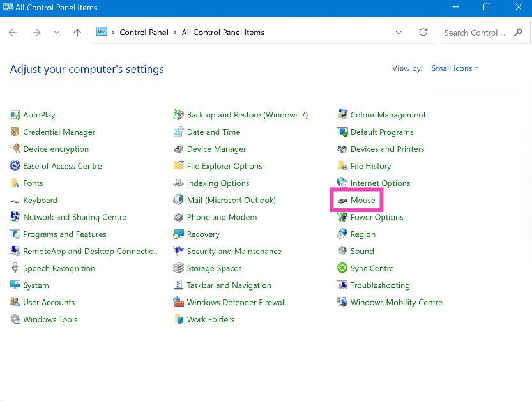
Task: Open the Keyboard icon
Action: 15,200
